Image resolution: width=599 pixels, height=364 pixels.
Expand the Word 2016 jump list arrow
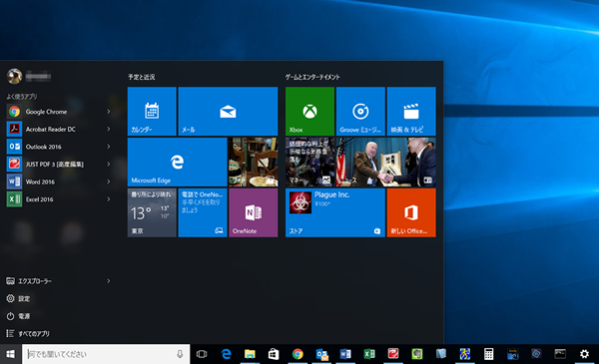(109, 182)
